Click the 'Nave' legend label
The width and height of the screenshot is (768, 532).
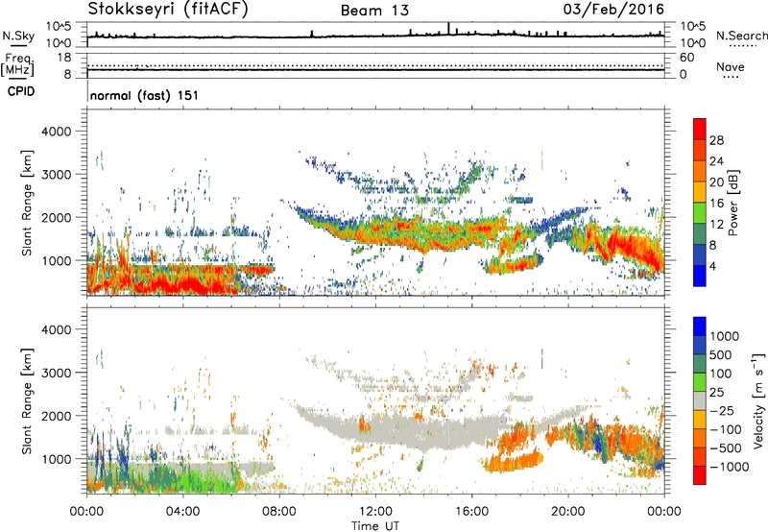click(731, 66)
